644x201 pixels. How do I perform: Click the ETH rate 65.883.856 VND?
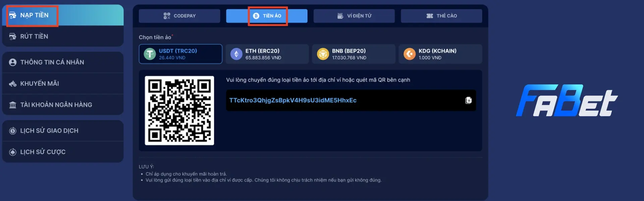point(263,58)
